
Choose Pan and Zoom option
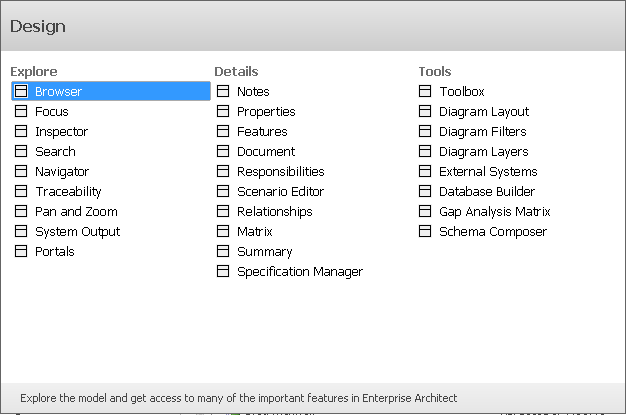(76, 212)
